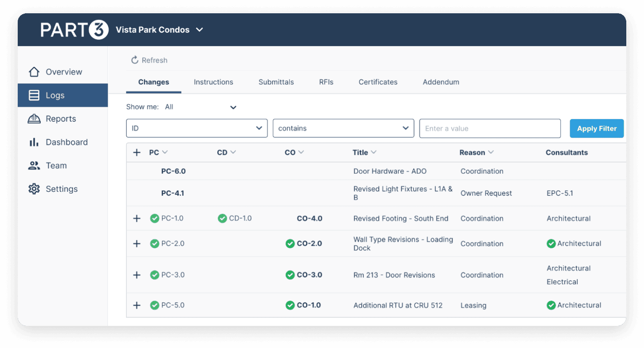The height and width of the screenshot is (348, 644).
Task: Open change order CO-4.0
Action: point(310,218)
